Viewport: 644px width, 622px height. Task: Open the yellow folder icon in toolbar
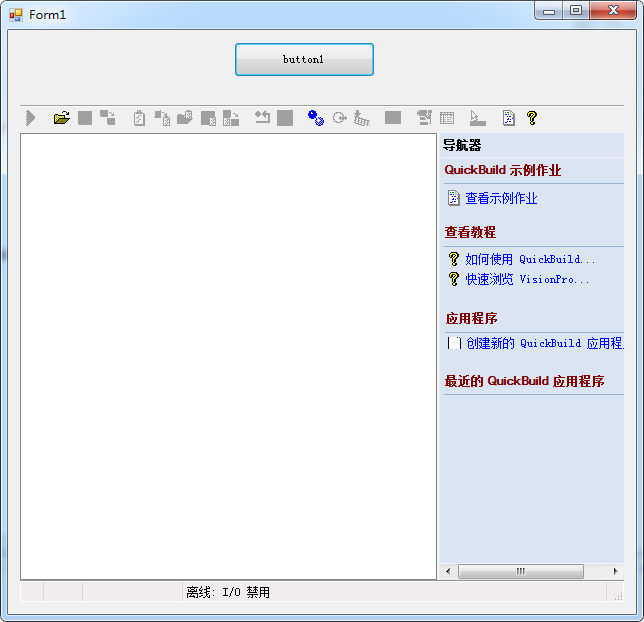tap(62, 118)
